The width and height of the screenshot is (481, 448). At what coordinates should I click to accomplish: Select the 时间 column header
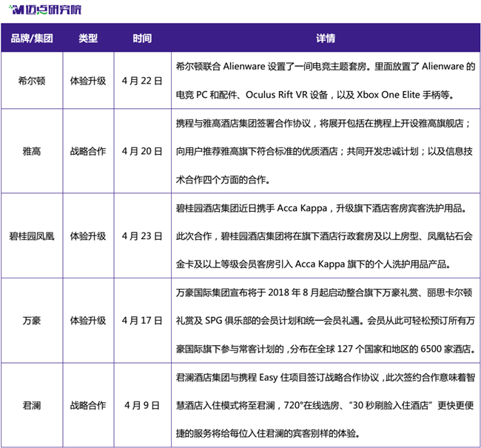tap(142, 39)
